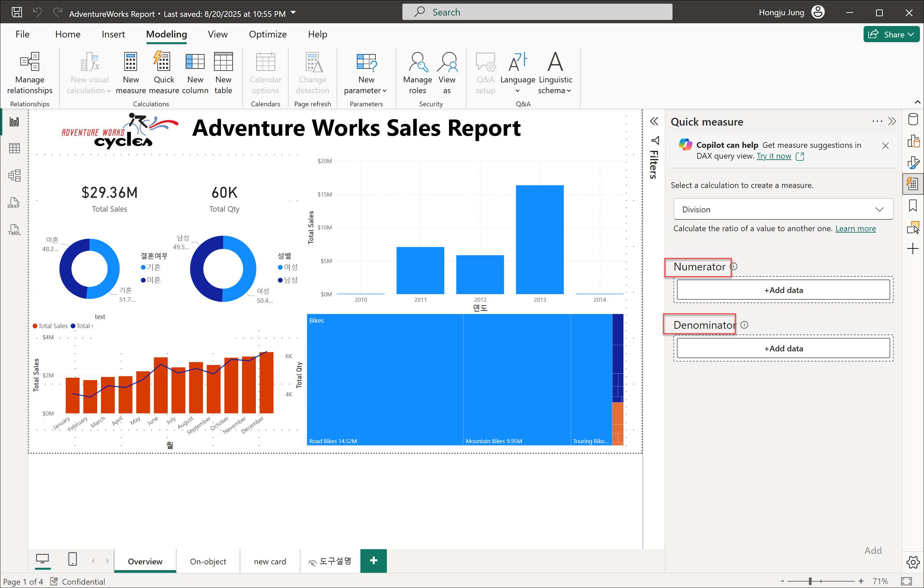This screenshot has width=924, height=588.
Task: Add data to Numerator
Action: click(783, 290)
